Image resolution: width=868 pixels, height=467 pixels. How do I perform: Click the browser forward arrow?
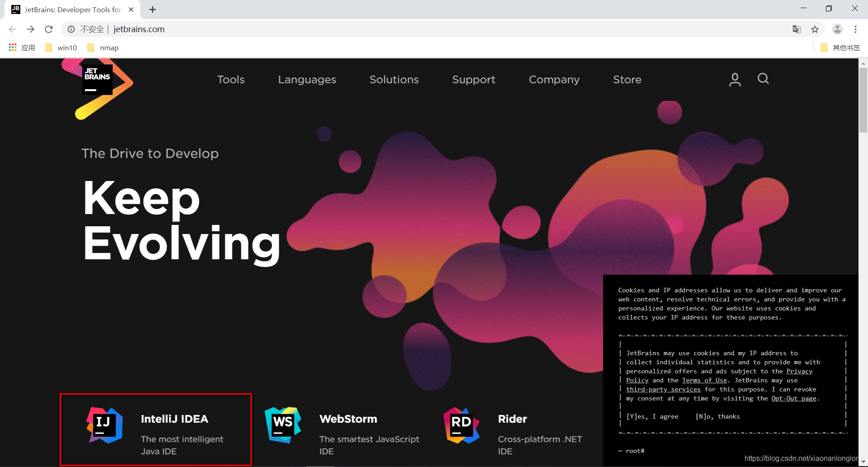30,29
